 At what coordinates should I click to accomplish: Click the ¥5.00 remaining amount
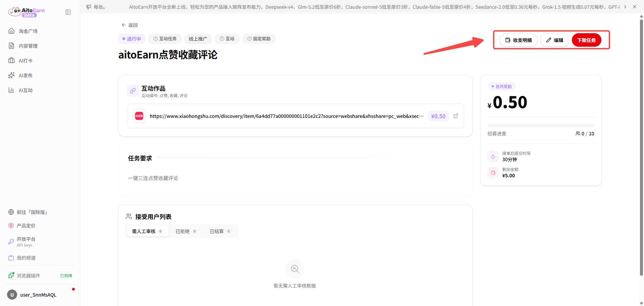point(508,176)
